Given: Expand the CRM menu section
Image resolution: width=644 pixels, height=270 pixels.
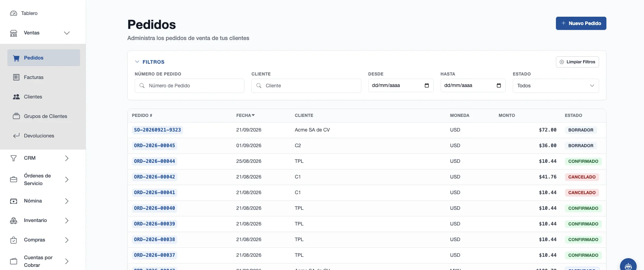Looking at the screenshot, I should click(67, 158).
